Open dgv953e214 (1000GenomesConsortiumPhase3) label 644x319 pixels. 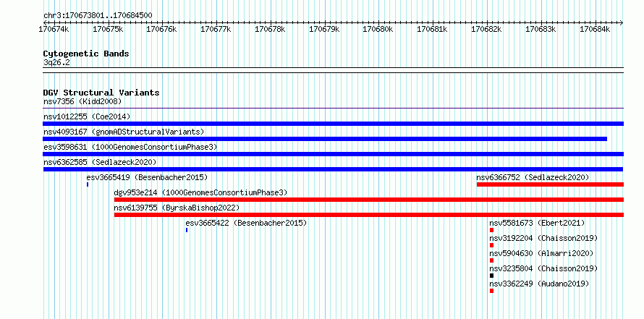tap(201, 192)
